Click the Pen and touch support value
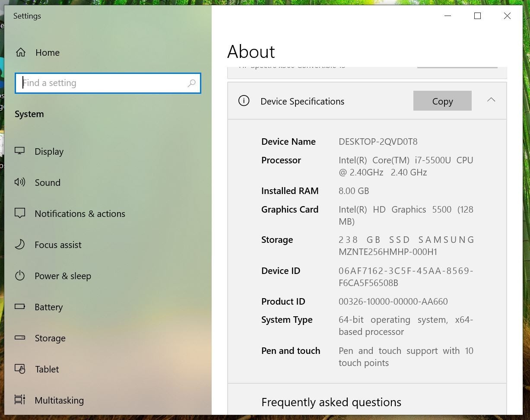Viewport: 530px width, 420px height. pos(406,356)
